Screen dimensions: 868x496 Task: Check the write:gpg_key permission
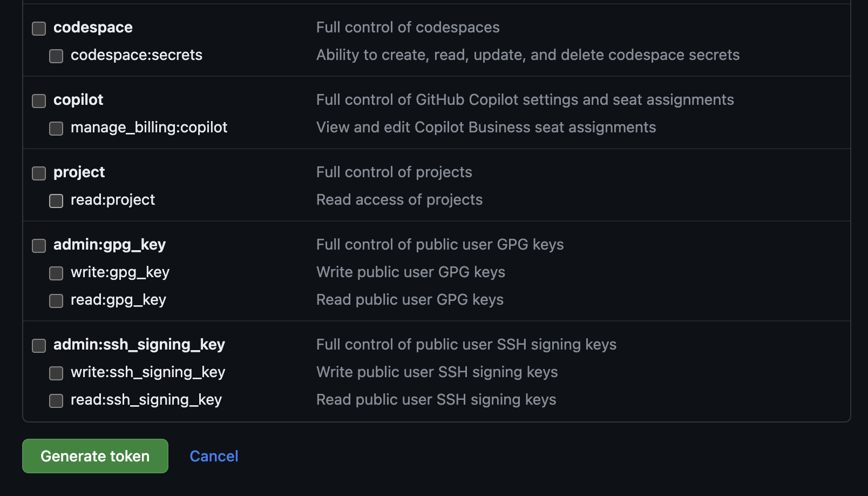coord(56,273)
